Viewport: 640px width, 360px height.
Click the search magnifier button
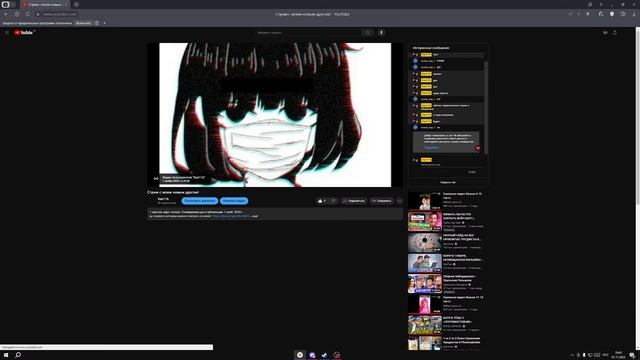(367, 33)
